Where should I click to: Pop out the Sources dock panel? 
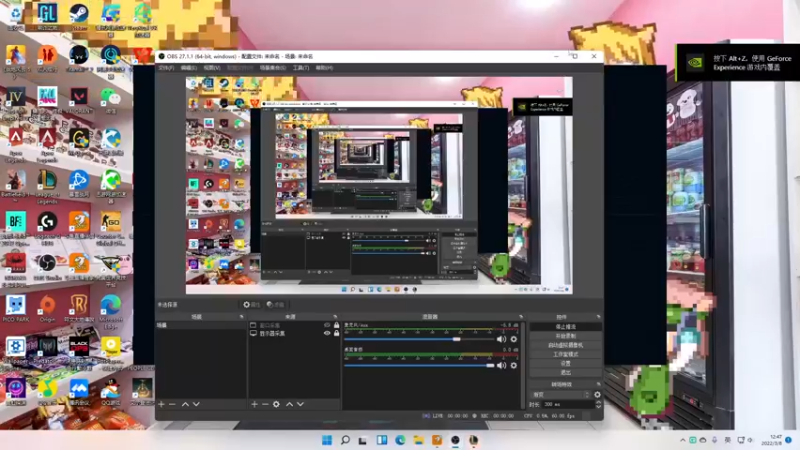pos(335,317)
